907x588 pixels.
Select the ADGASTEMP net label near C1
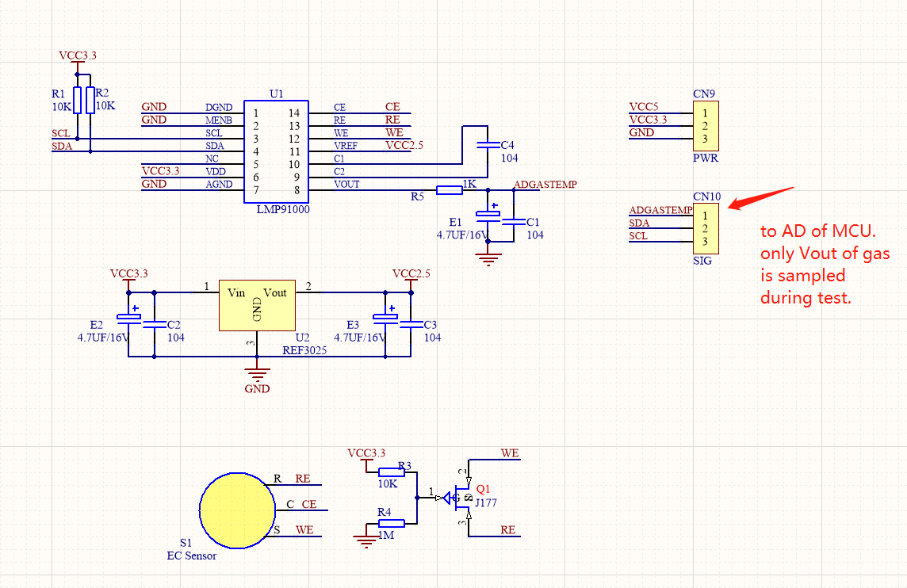(x=546, y=185)
